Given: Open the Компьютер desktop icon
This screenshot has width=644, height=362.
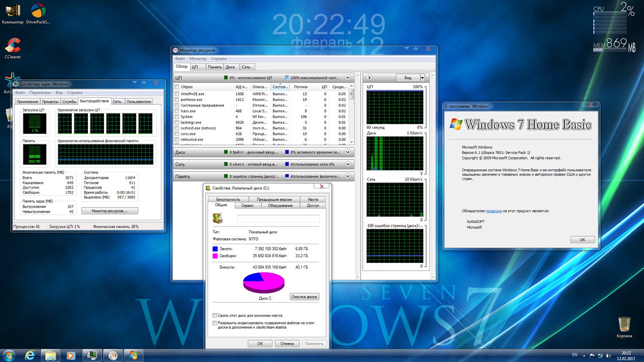Looking at the screenshot, I should click(13, 14).
